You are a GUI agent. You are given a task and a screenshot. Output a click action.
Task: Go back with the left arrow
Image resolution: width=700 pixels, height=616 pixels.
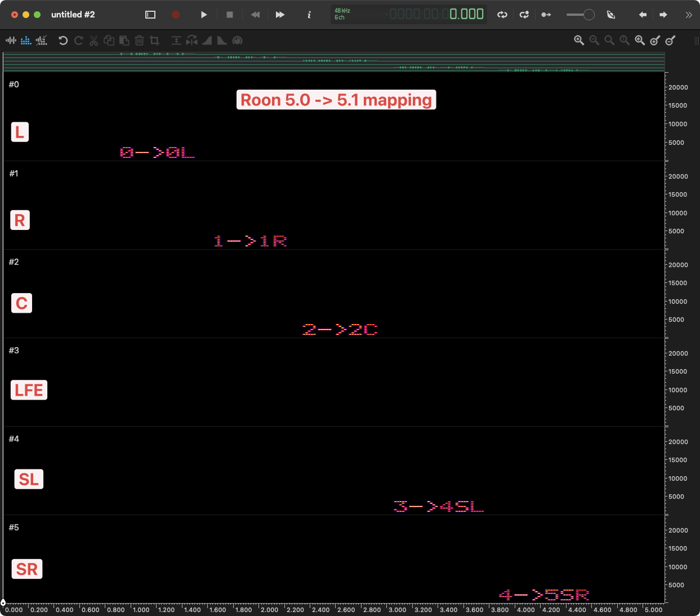[x=643, y=15]
